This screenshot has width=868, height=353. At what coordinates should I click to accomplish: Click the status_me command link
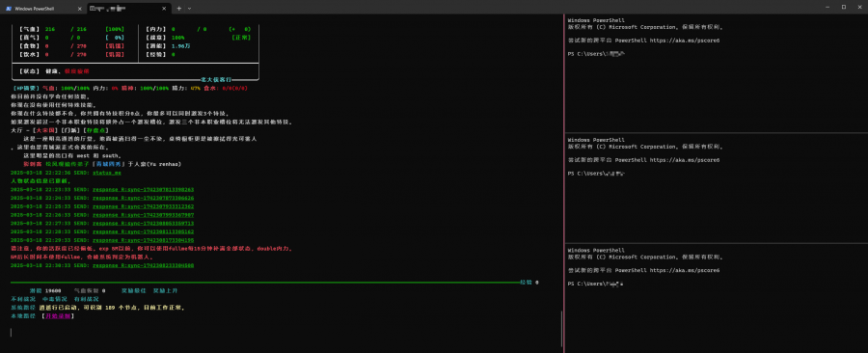click(x=106, y=173)
